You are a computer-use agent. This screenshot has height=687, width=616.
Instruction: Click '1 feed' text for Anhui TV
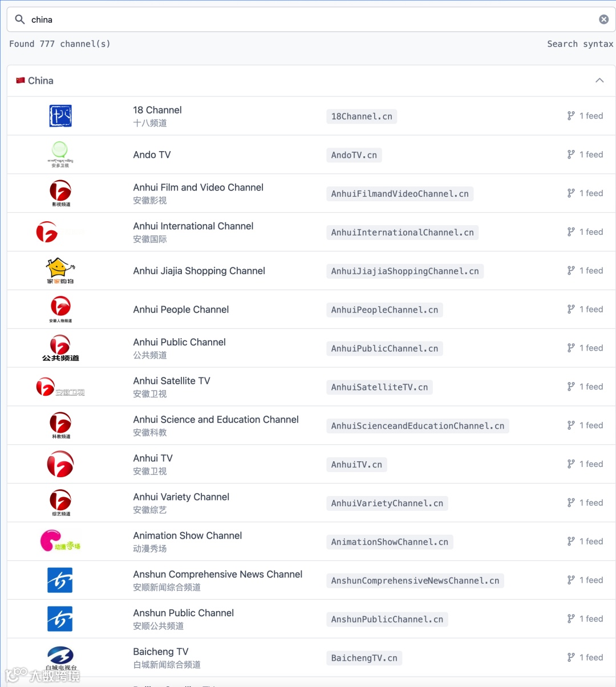[591, 464]
